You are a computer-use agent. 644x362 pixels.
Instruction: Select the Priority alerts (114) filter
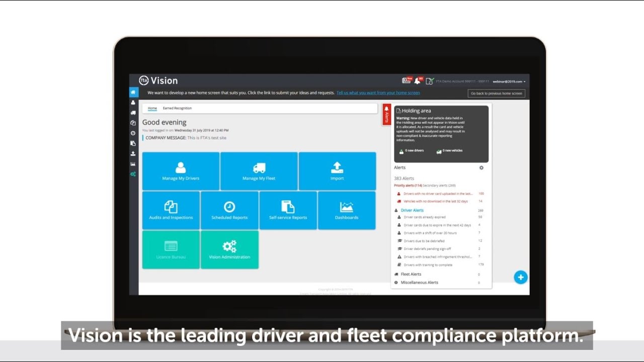point(408,186)
